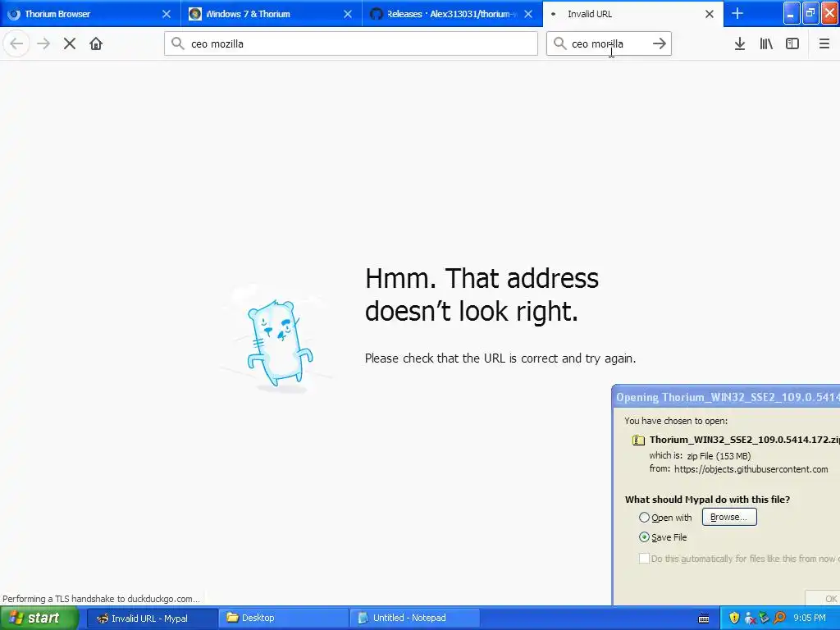Show the browser sidebars
This screenshot has height=630, width=840.
click(x=792, y=43)
